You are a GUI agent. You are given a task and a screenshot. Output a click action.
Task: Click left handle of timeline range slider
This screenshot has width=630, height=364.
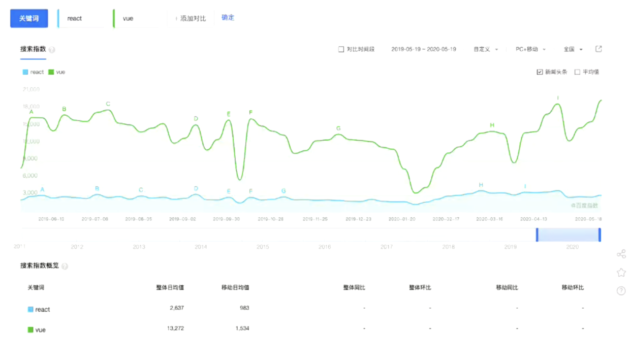537,235
